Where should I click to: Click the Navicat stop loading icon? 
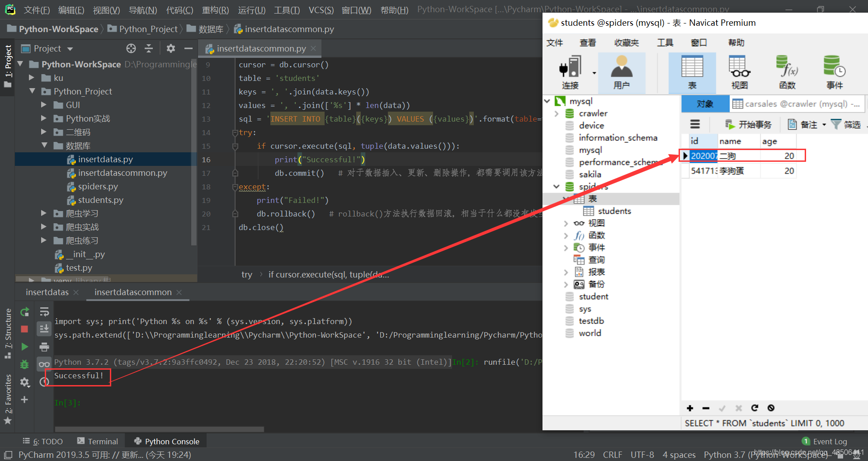pos(771,408)
